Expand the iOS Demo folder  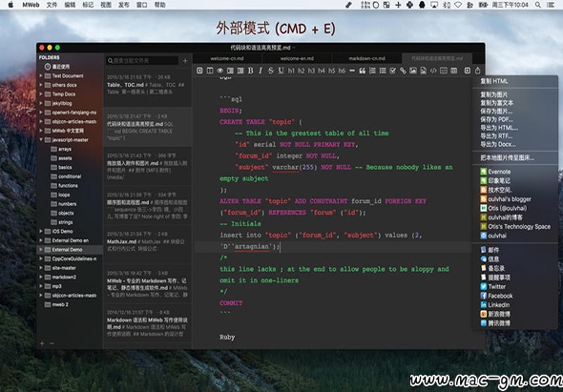pyautogui.click(x=41, y=231)
